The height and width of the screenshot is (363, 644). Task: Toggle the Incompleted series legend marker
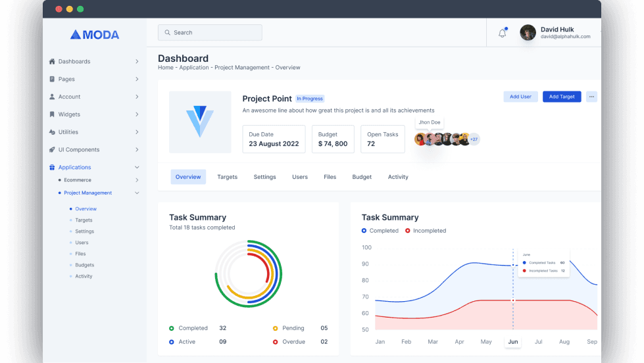[407, 231]
